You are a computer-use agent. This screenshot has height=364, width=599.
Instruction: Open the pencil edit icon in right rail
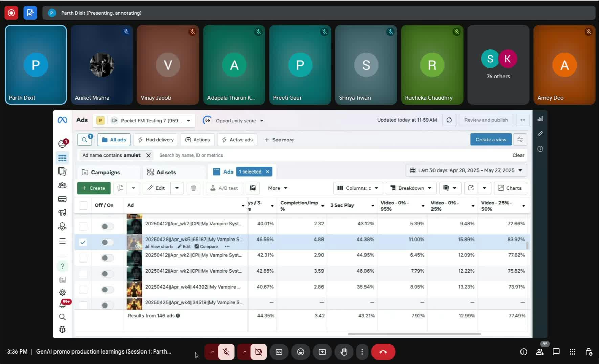(540, 134)
